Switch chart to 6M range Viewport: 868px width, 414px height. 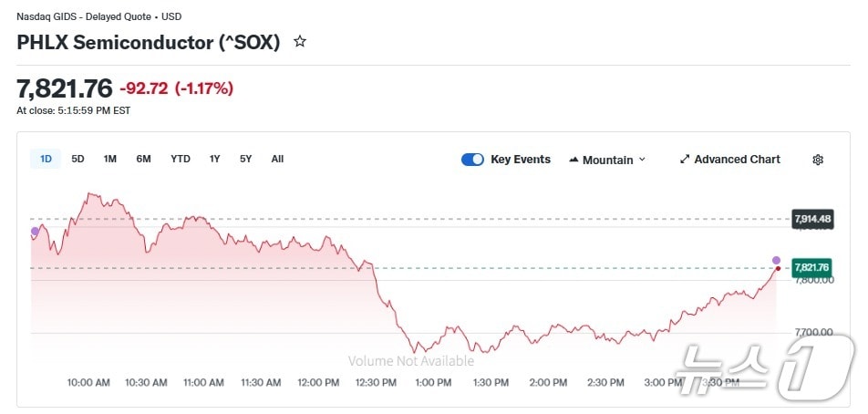(x=143, y=159)
